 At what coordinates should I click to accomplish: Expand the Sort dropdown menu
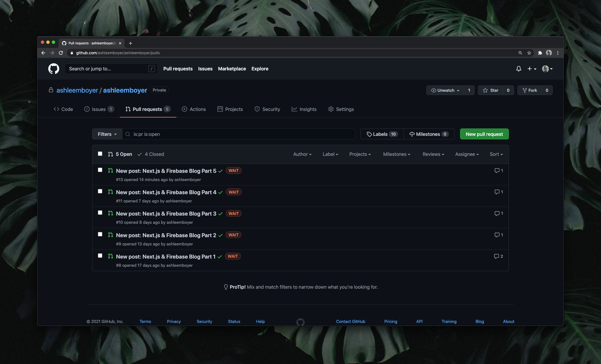[x=496, y=154]
